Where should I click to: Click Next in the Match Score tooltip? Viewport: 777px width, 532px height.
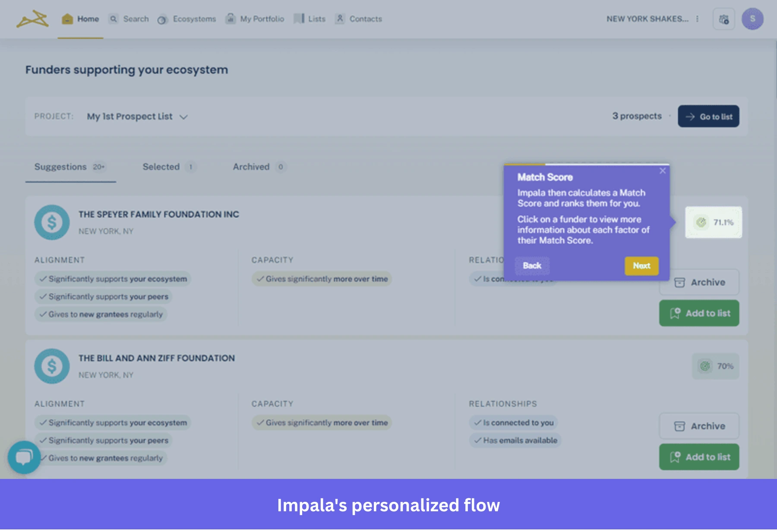(641, 266)
